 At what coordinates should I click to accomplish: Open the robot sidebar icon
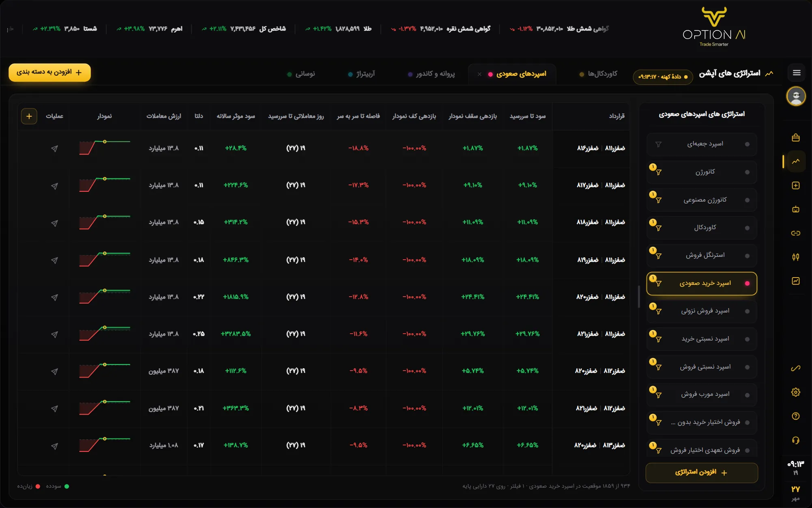pyautogui.click(x=796, y=209)
